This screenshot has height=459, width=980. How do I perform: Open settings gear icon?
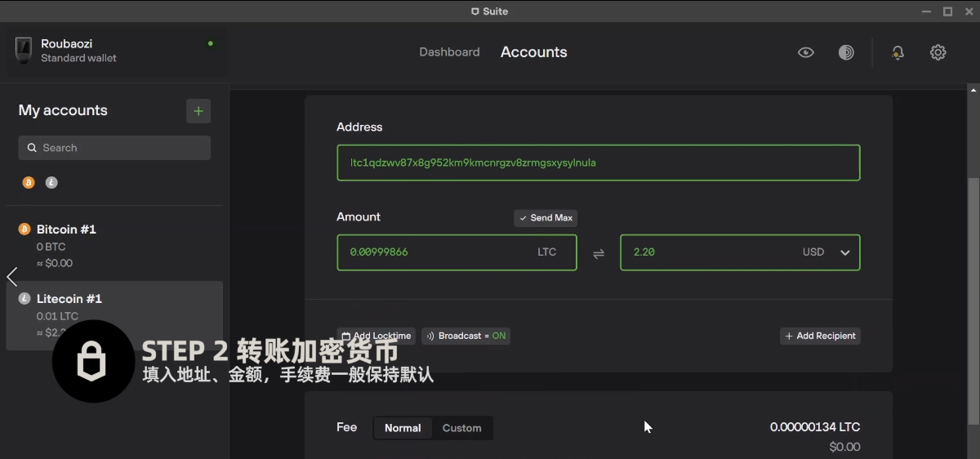point(938,52)
